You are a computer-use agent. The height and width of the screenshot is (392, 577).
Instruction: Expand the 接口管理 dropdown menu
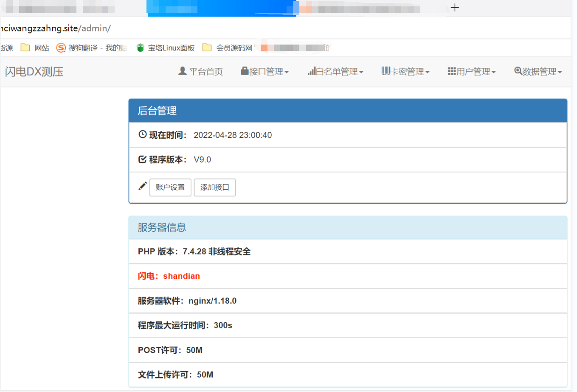tap(263, 71)
